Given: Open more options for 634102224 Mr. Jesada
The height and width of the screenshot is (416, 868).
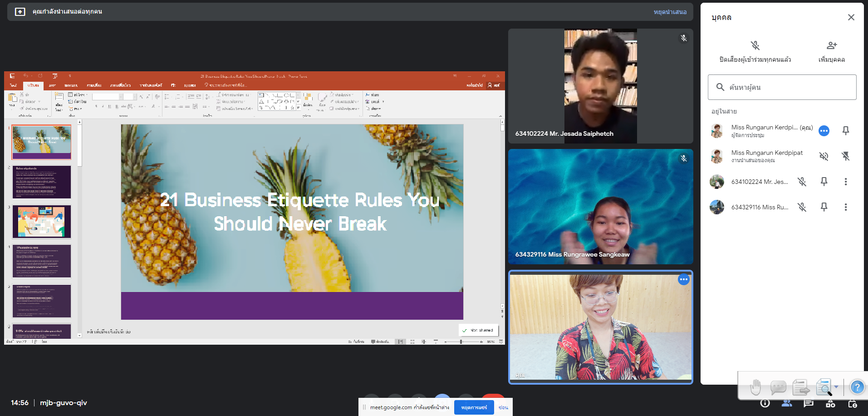Looking at the screenshot, I should [x=845, y=182].
